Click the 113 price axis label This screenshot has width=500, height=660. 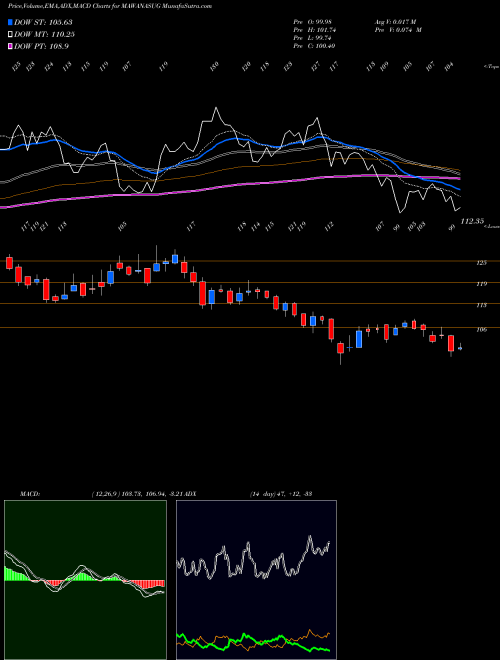(x=481, y=305)
